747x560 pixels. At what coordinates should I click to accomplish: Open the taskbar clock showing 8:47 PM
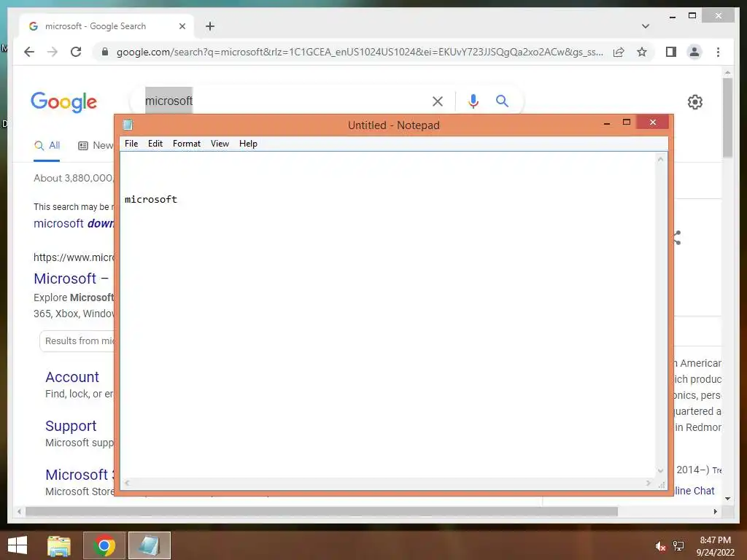pos(716,545)
